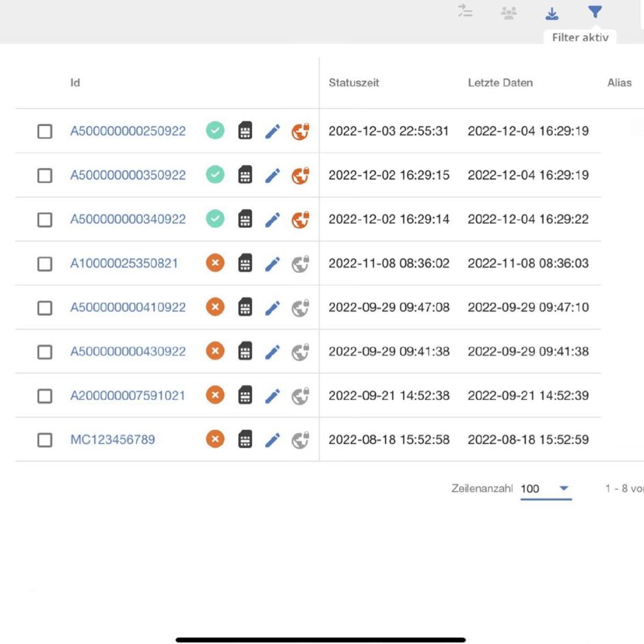Screen dimensions: 644x644
Task: Open the active filter funnel icon
Action: (x=595, y=12)
